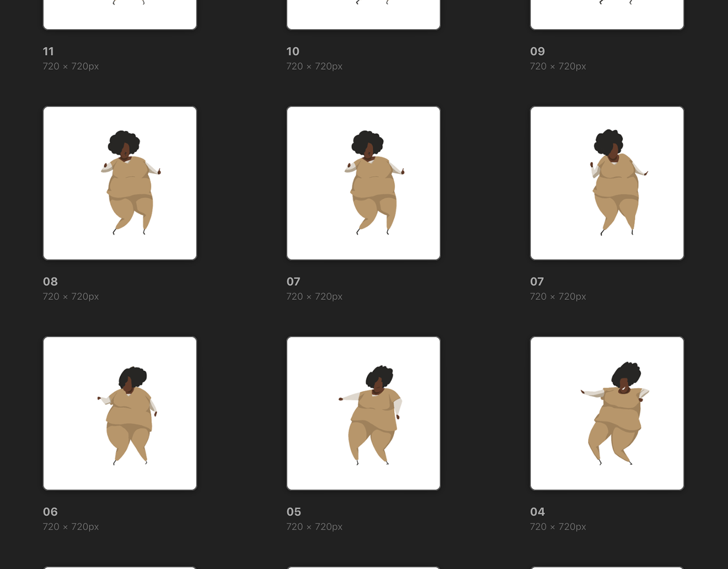728x569 pixels.
Task: Select the thumbnail above label 09
Action: 607,15
